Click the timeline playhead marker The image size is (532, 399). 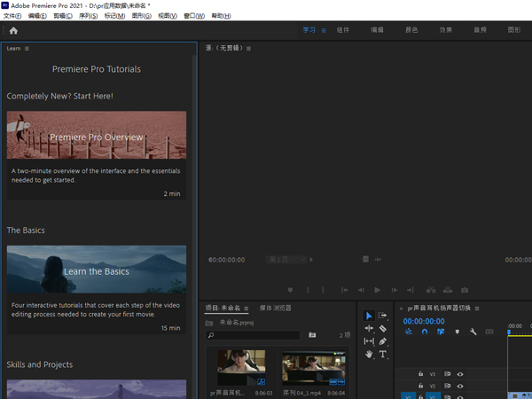click(x=509, y=332)
